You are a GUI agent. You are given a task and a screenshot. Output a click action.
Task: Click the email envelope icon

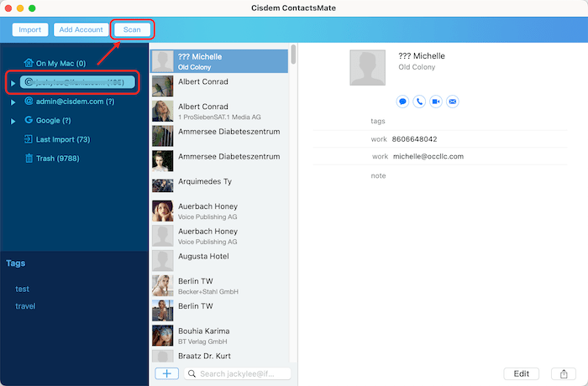pos(453,102)
